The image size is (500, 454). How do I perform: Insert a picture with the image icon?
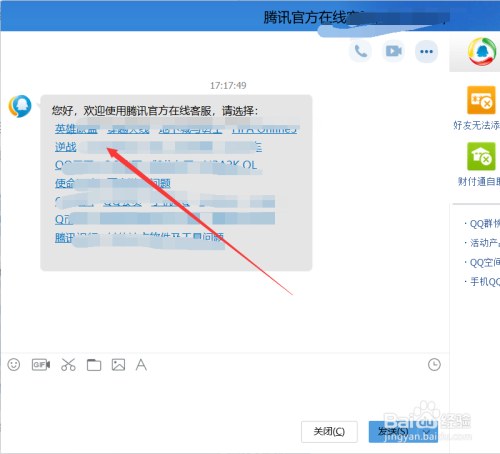coord(118,365)
